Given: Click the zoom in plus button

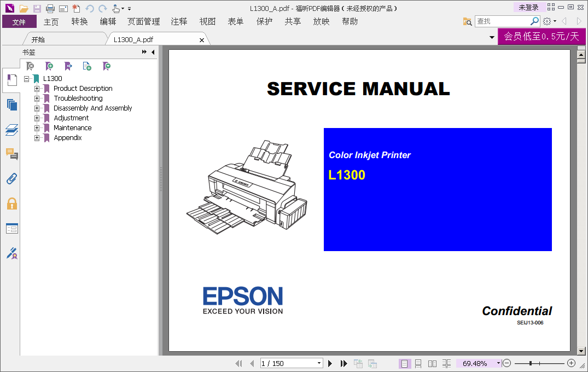Looking at the screenshot, I should pyautogui.click(x=571, y=363).
